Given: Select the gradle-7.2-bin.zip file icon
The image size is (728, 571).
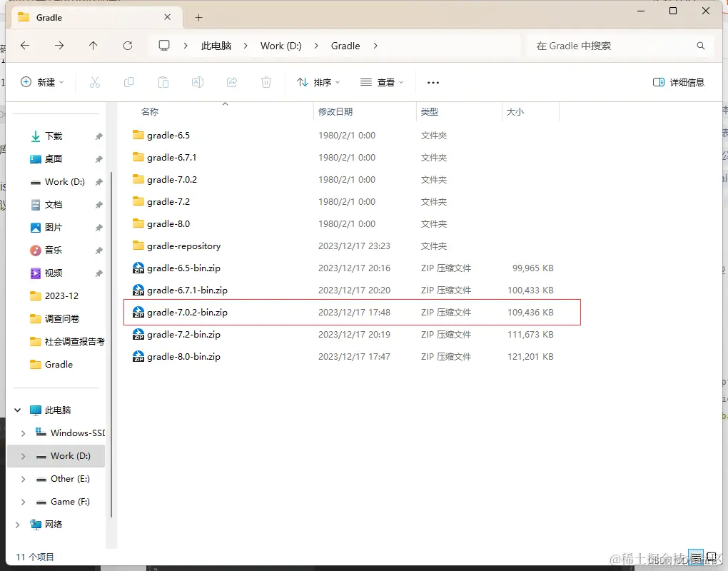Looking at the screenshot, I should click(x=138, y=334).
